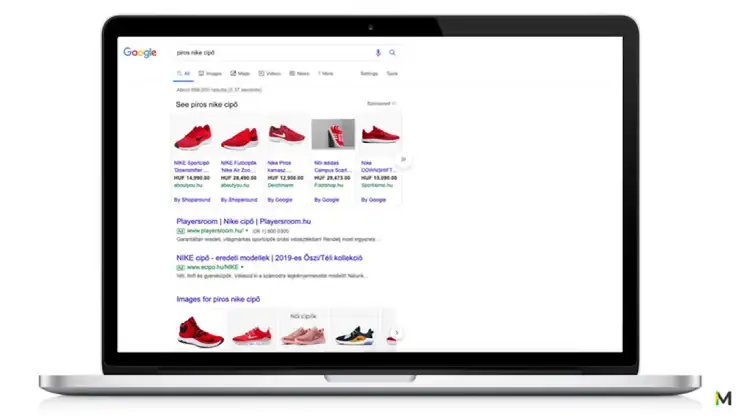740x416 pixels.
Task: Open the NIKE Sportcipő Downshifter product link
Action: coord(192,166)
